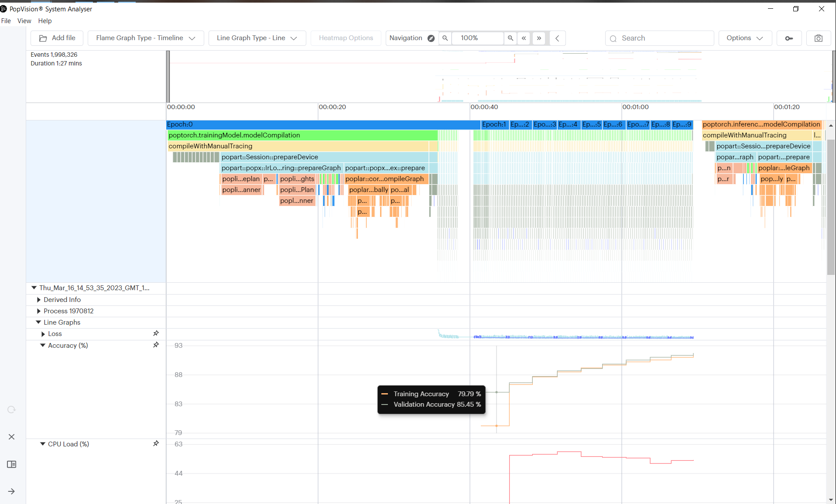836x504 pixels.
Task: Open the Flame Graph Type dropdown
Action: tap(146, 38)
